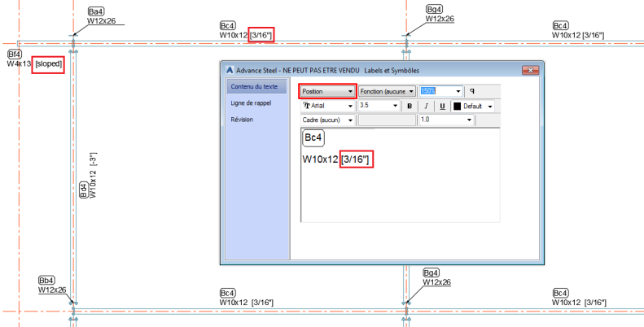This screenshot has height=327, width=644.
Task: Toggle Underline text formatting
Action: click(x=442, y=107)
